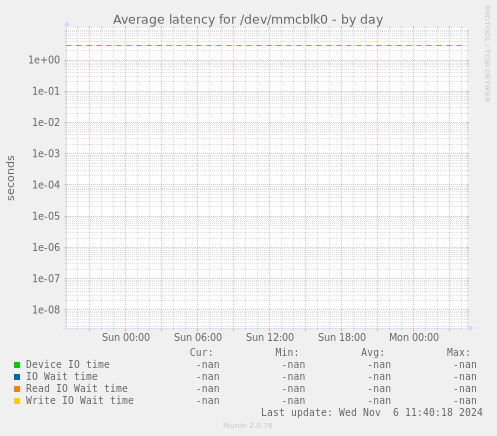The height and width of the screenshot is (436, 497).
Task: Select the 'IO Wait time' legend label
Action: 62,376
